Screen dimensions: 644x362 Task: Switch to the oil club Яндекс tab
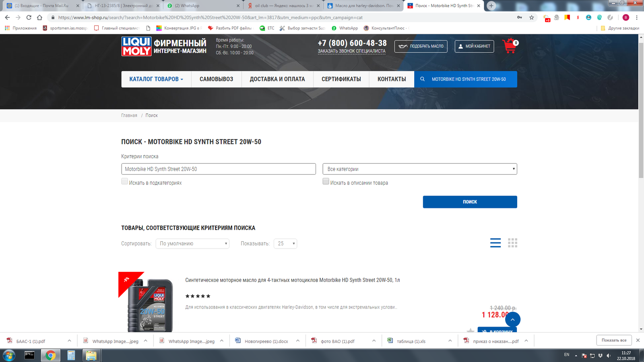pos(284,6)
